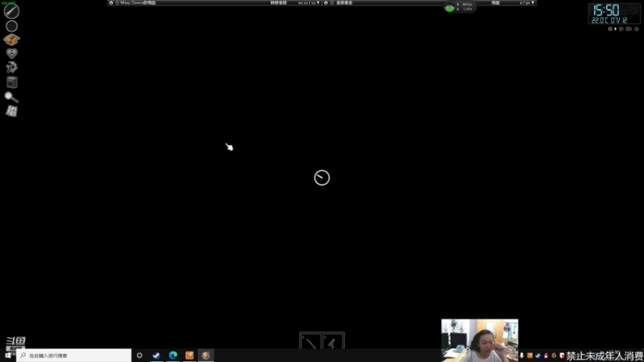
Task: Open the inventory crate icon
Action: pyautogui.click(x=11, y=39)
